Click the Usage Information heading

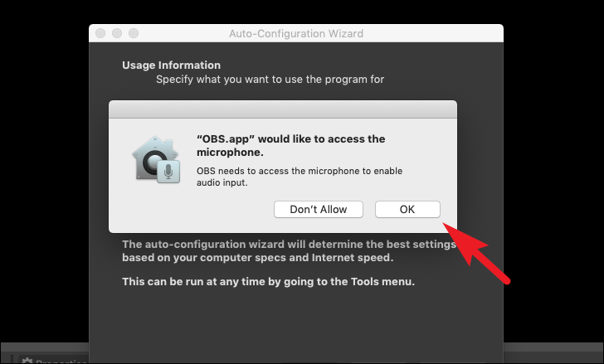tap(172, 65)
